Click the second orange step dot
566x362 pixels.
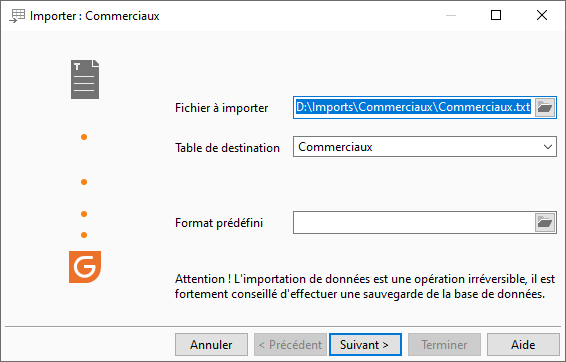84,182
